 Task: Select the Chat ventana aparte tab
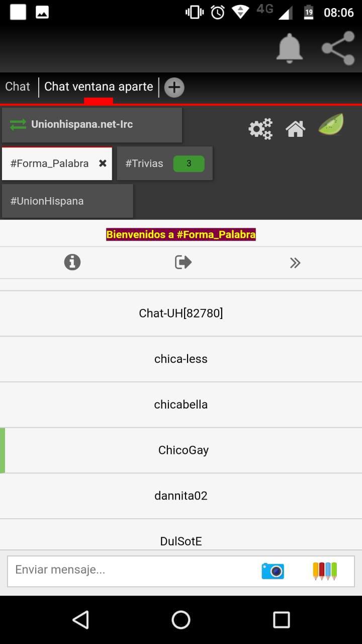point(99,87)
